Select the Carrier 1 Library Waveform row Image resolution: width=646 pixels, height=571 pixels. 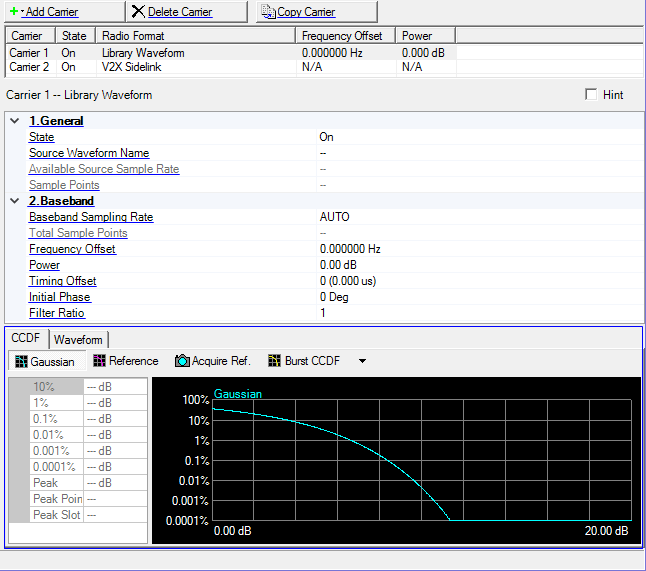click(x=143, y=53)
